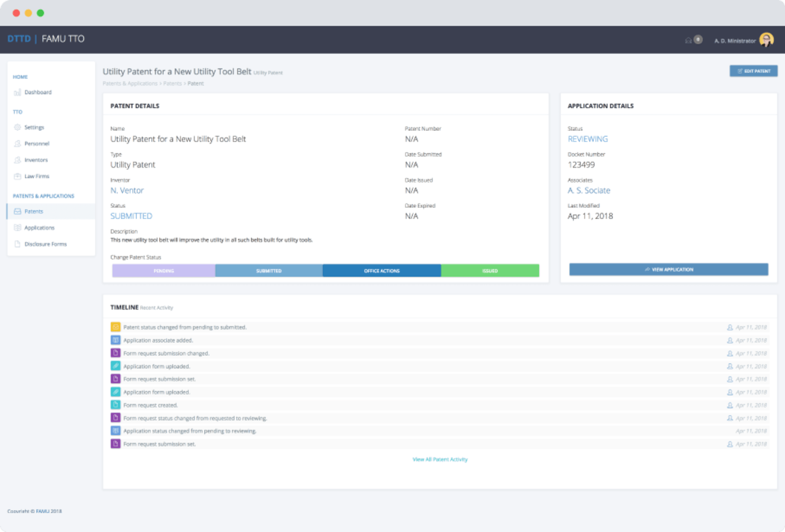This screenshot has height=532, width=785.
Task: Click the Inventors people icon
Action: (18, 160)
